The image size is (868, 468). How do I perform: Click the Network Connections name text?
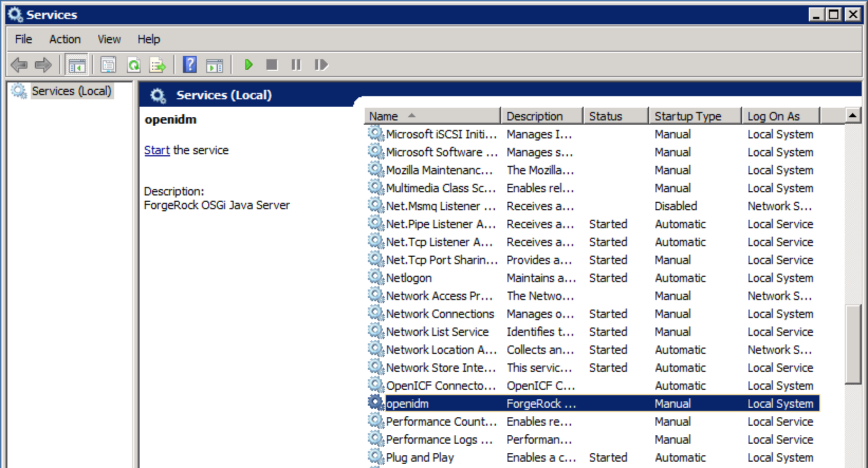[440, 314]
